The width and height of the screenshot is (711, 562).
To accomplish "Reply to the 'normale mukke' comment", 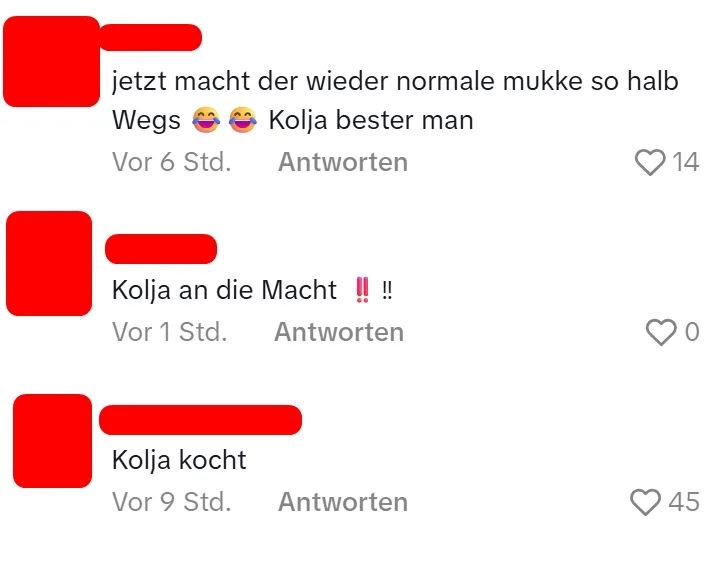I will (343, 162).
